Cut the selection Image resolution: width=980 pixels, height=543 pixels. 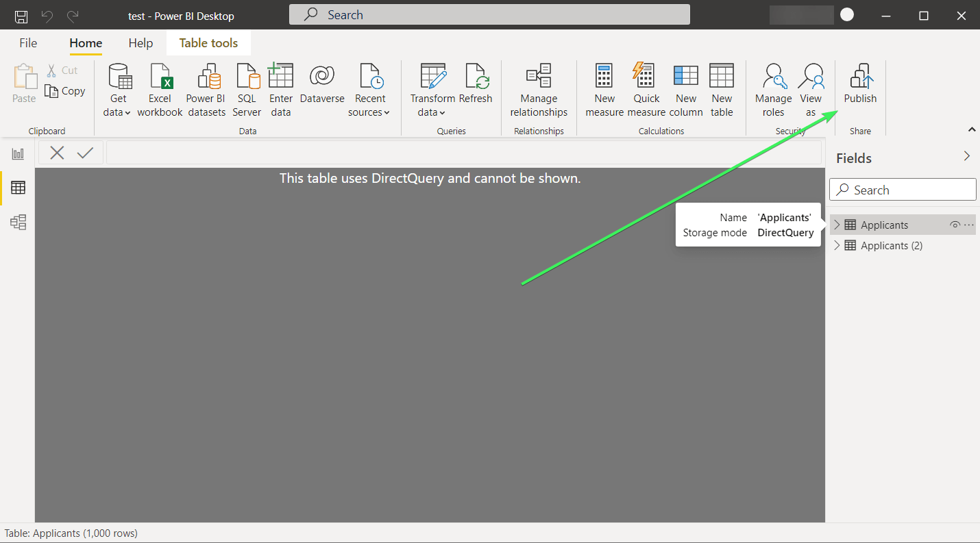62,71
